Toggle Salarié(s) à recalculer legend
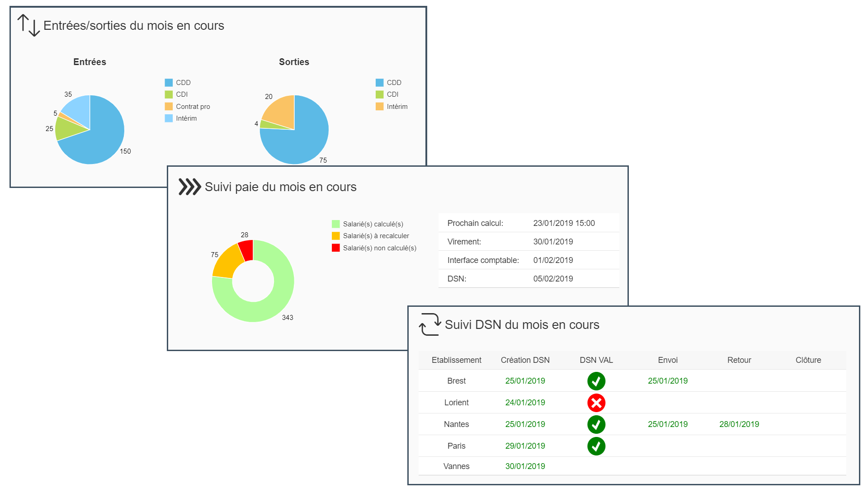Screen dimensions: 868x488 point(370,236)
